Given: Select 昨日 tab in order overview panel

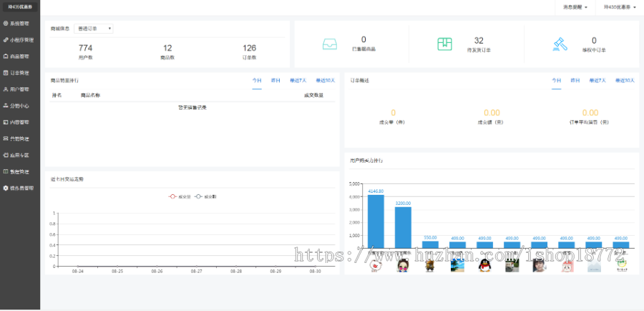Looking at the screenshot, I should [575, 80].
